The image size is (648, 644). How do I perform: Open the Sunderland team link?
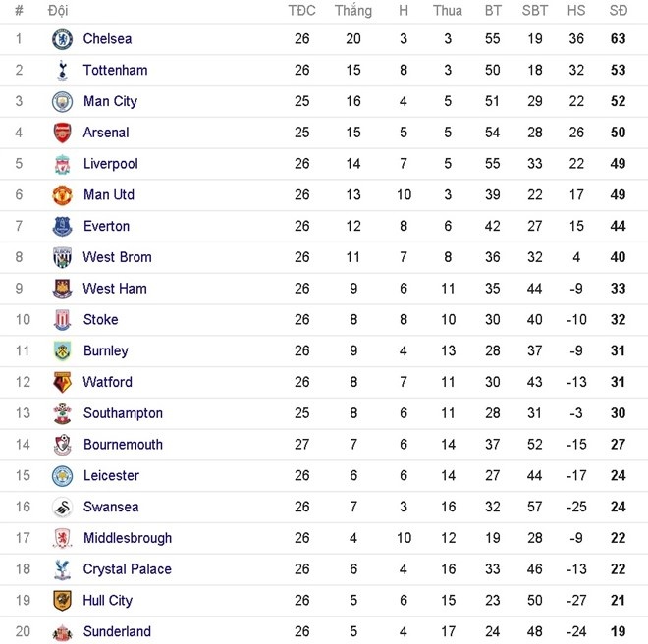click(x=117, y=631)
